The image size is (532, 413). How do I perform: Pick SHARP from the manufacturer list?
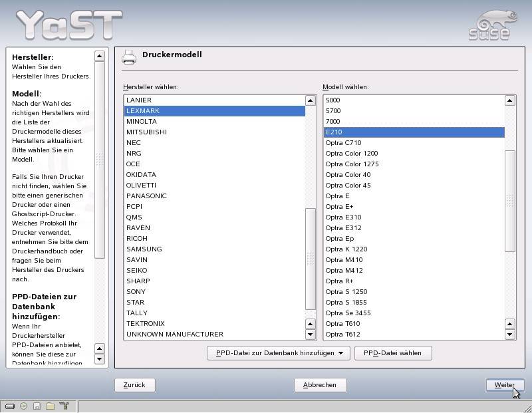214,281
